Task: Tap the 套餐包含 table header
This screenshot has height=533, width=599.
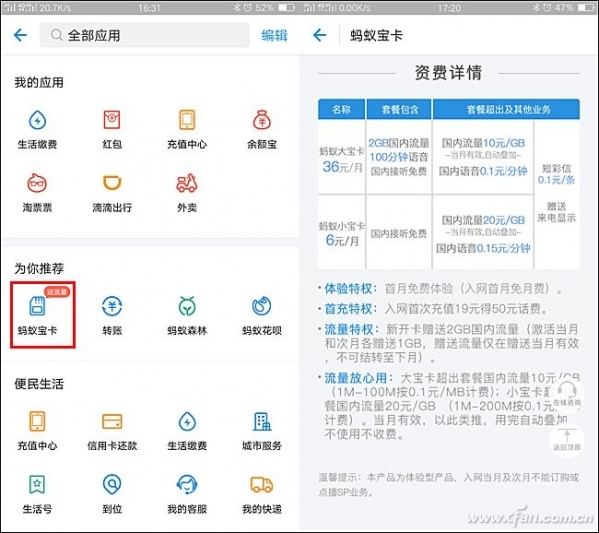Action: pyautogui.click(x=399, y=110)
